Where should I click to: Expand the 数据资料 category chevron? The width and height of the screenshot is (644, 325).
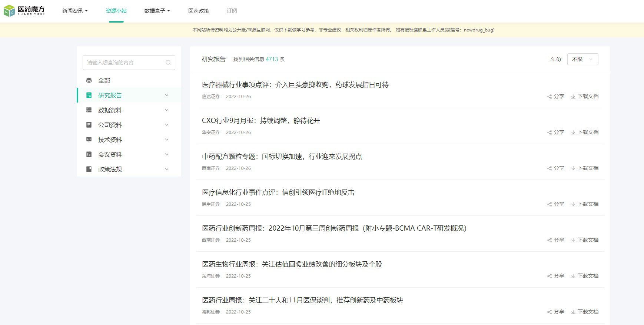click(167, 110)
